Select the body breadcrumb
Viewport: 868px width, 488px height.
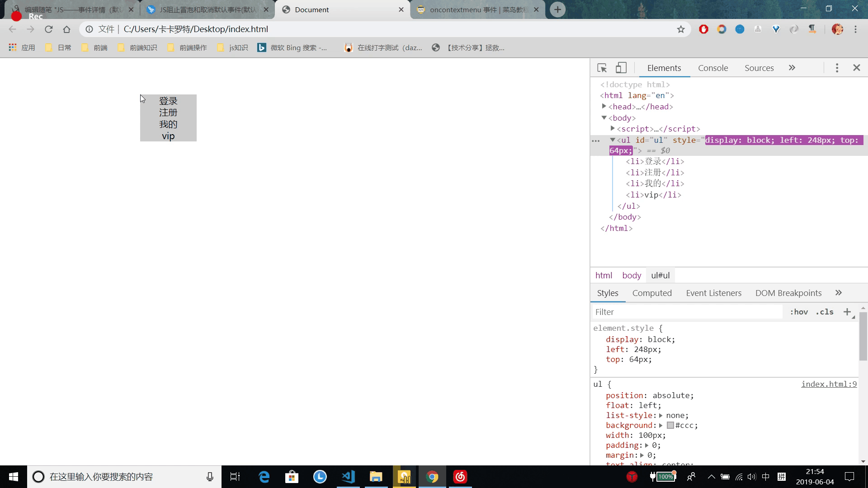pos(631,275)
